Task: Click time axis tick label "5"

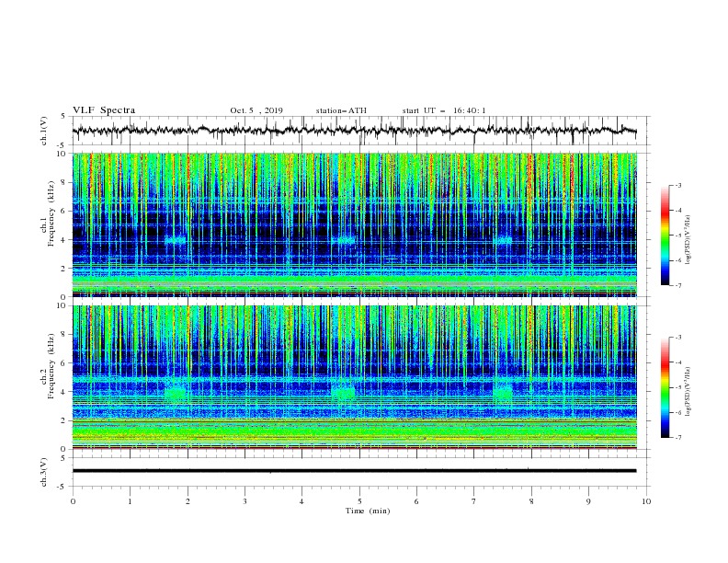Action: (359, 501)
